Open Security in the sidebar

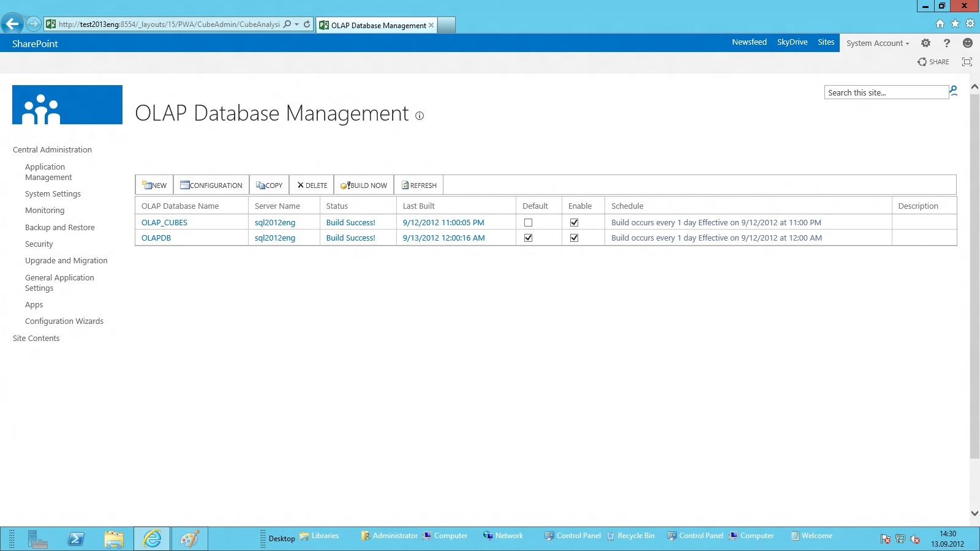coord(39,244)
